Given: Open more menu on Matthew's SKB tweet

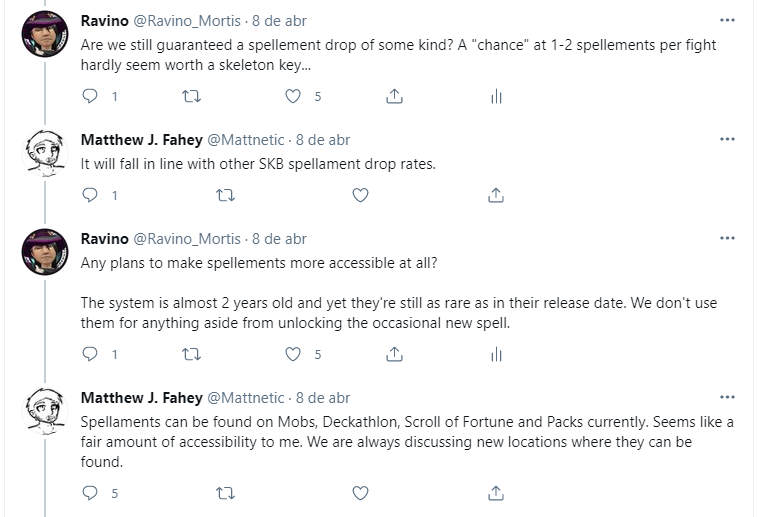Looking at the screenshot, I should 727,139.
